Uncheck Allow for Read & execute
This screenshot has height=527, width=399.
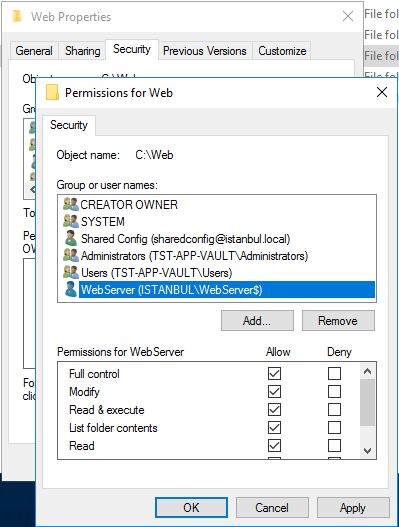pyautogui.click(x=274, y=409)
